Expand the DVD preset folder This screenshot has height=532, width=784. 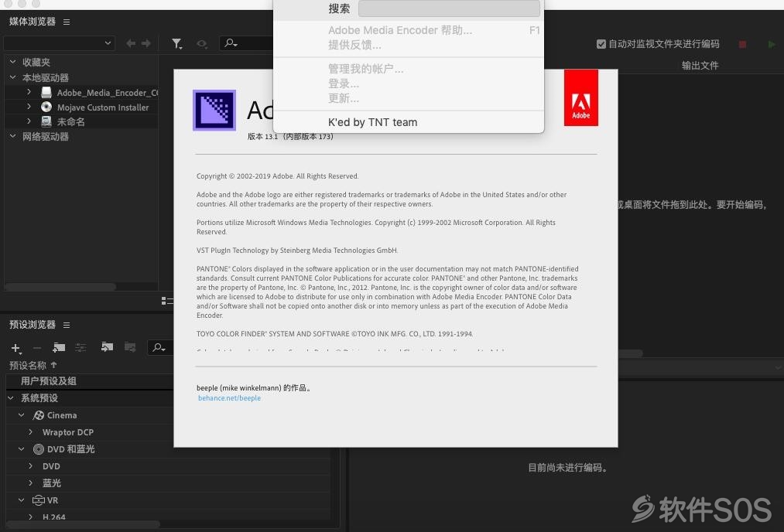tap(31, 466)
